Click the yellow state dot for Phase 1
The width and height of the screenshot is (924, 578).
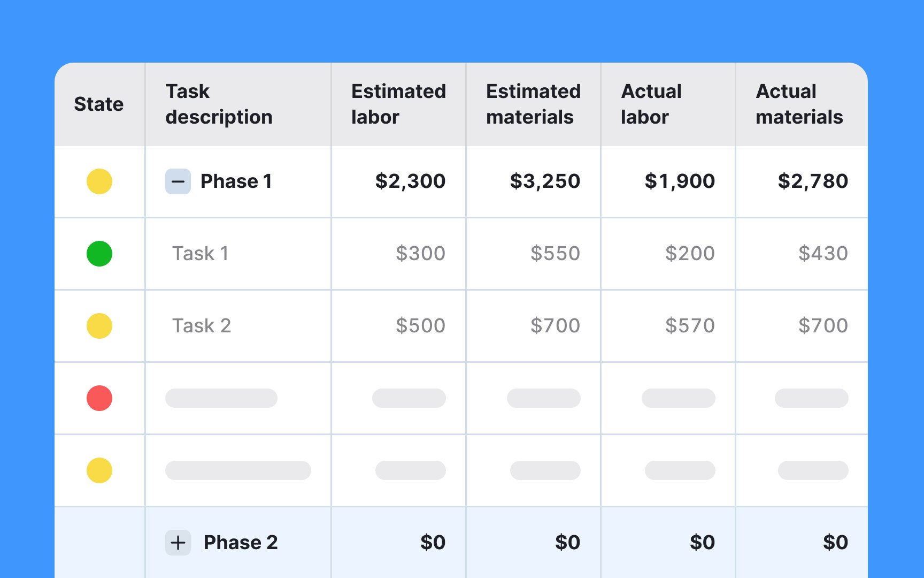click(x=99, y=181)
